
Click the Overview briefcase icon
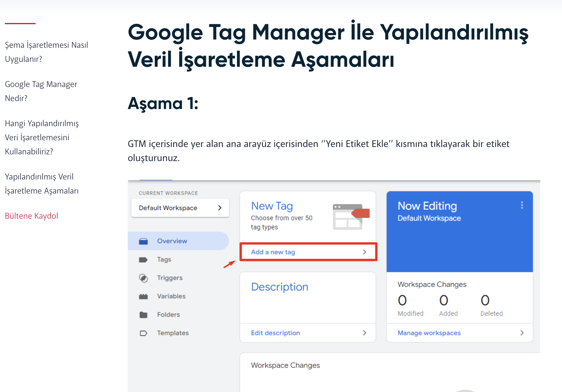(x=143, y=241)
